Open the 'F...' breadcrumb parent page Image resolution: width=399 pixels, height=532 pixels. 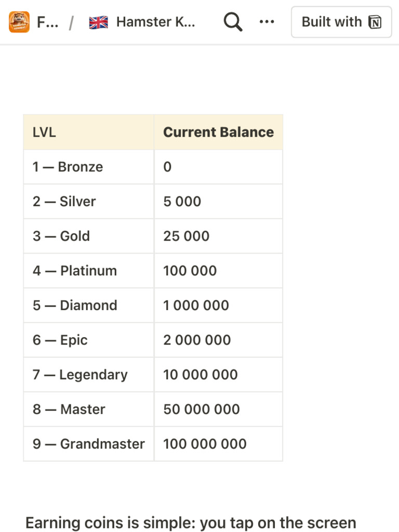[47, 22]
